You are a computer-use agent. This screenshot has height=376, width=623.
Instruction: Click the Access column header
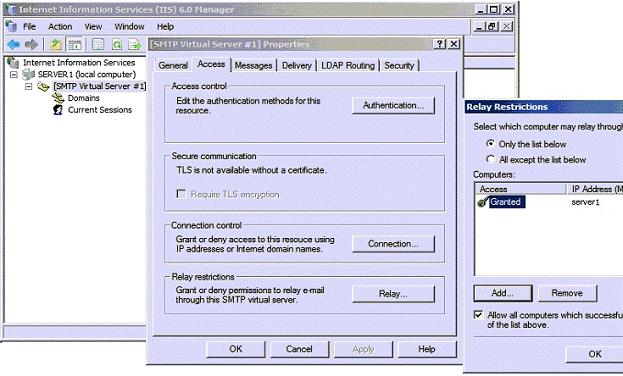click(x=520, y=189)
